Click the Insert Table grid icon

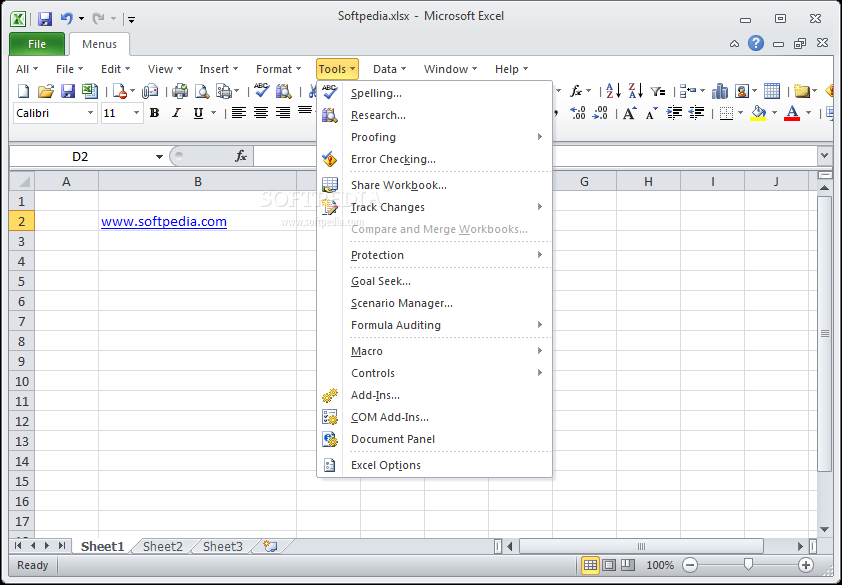pyautogui.click(x=772, y=91)
